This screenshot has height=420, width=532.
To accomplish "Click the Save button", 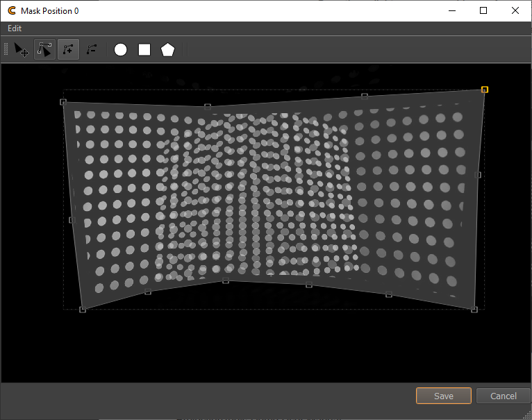I will tap(443, 396).
